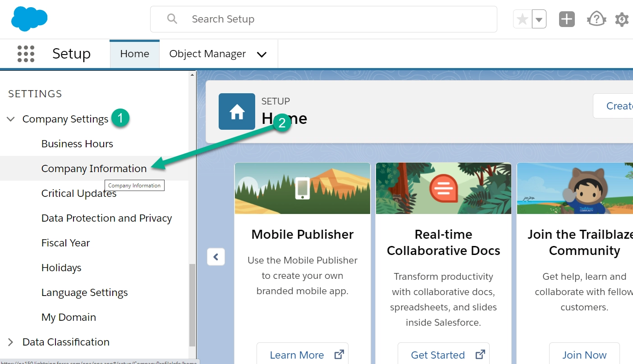The height and width of the screenshot is (364, 633).
Task: Click the Mobile Publisher heading
Action: [303, 234]
